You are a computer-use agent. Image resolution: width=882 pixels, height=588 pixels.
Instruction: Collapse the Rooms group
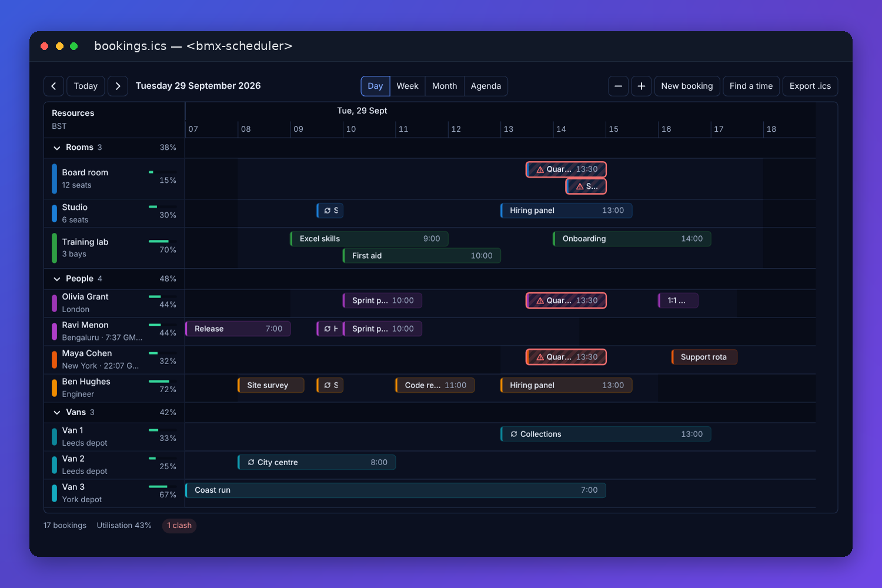point(57,148)
